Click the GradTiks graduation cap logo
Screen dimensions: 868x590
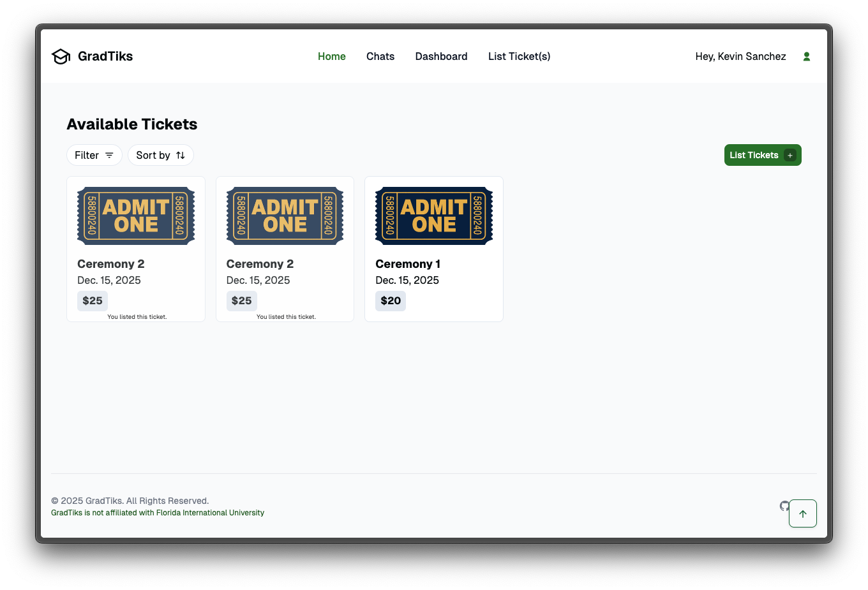[61, 57]
